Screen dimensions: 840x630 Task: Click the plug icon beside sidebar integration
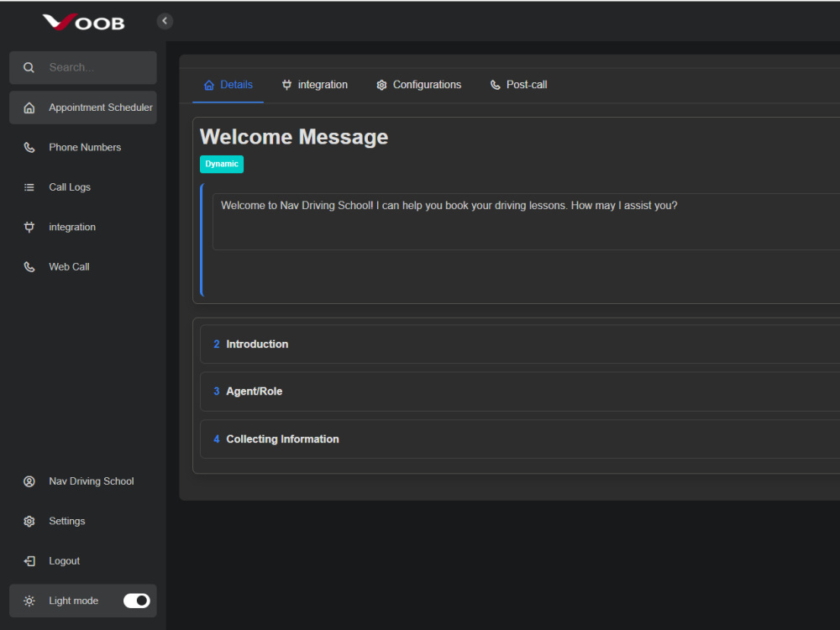pos(29,227)
